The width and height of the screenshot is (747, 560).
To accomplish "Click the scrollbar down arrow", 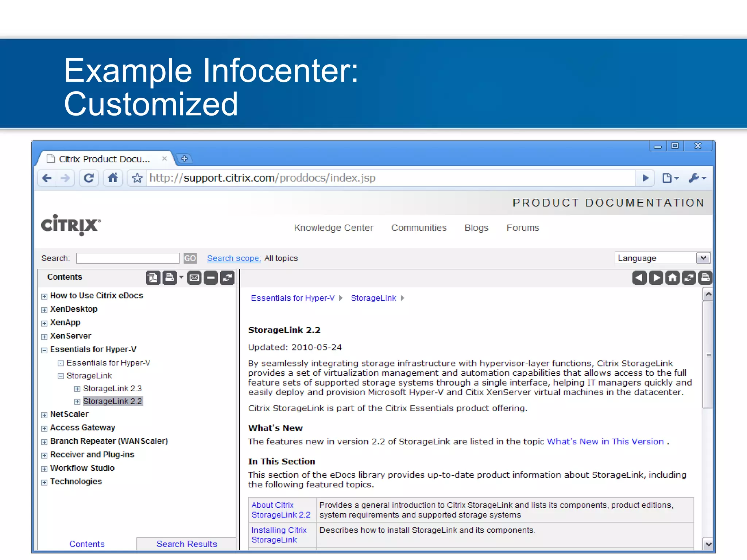I will click(708, 544).
